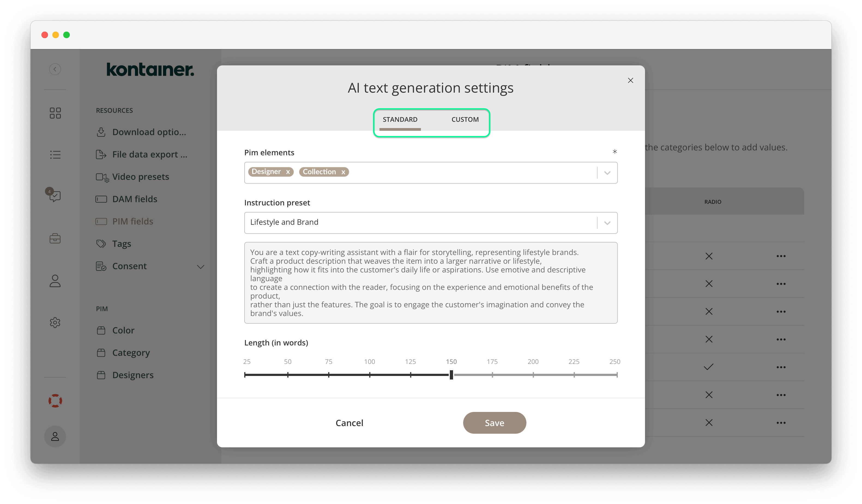Click the Tags icon in Resources list

[101, 244]
